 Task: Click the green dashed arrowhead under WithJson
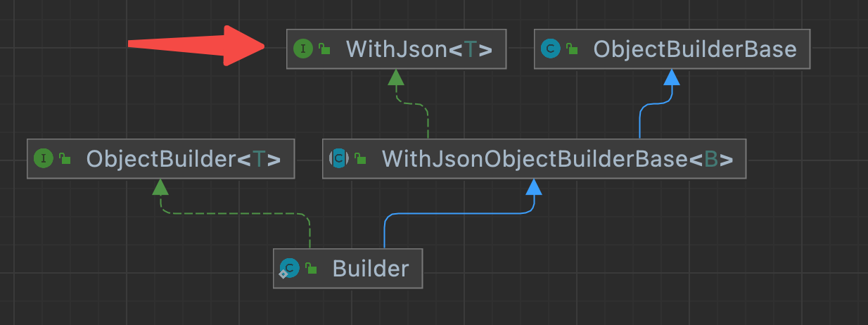(x=396, y=77)
